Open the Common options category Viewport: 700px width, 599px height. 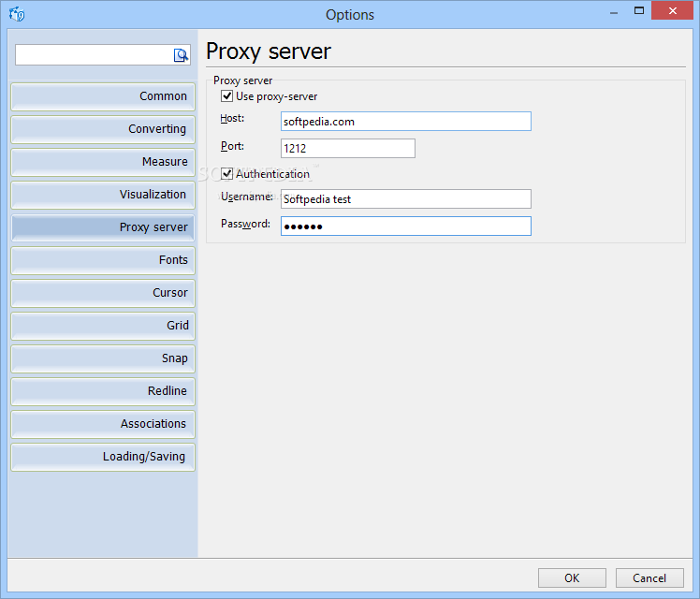coord(103,96)
